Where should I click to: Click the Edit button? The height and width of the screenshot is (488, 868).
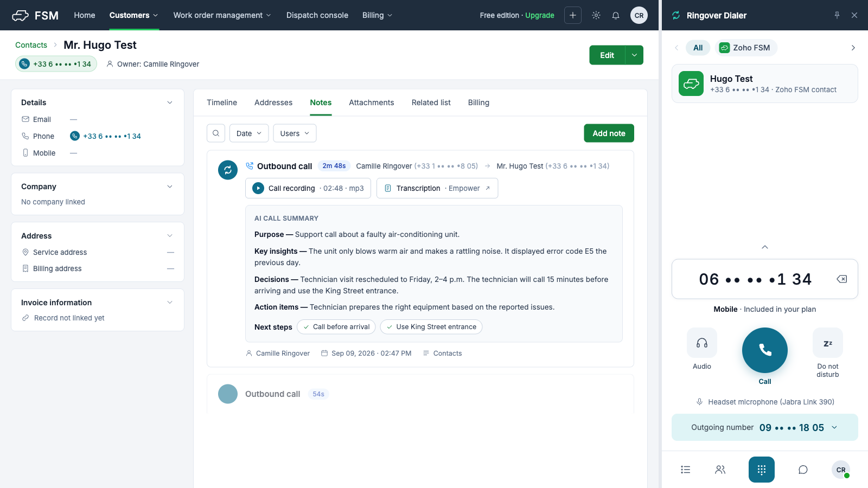tap(607, 55)
